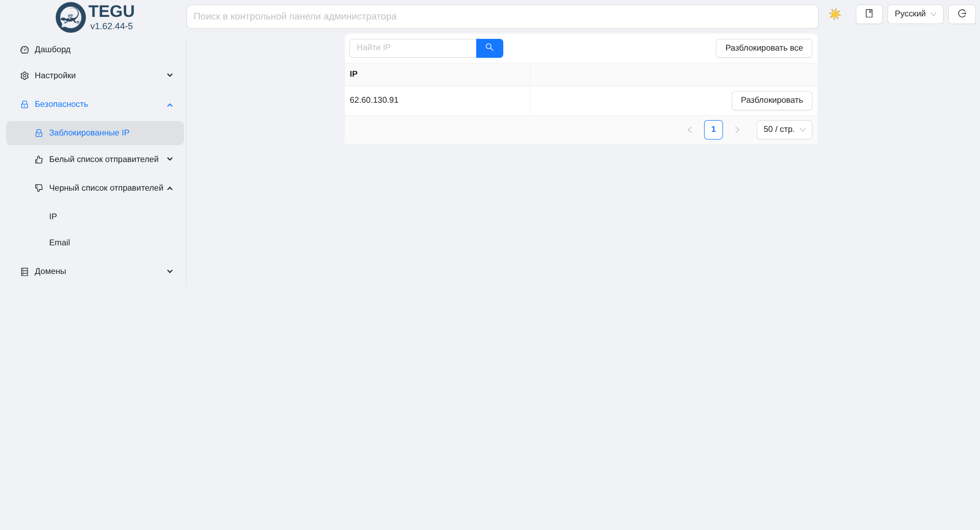
Task: Open the Русский language dropdown
Action: 915,14
